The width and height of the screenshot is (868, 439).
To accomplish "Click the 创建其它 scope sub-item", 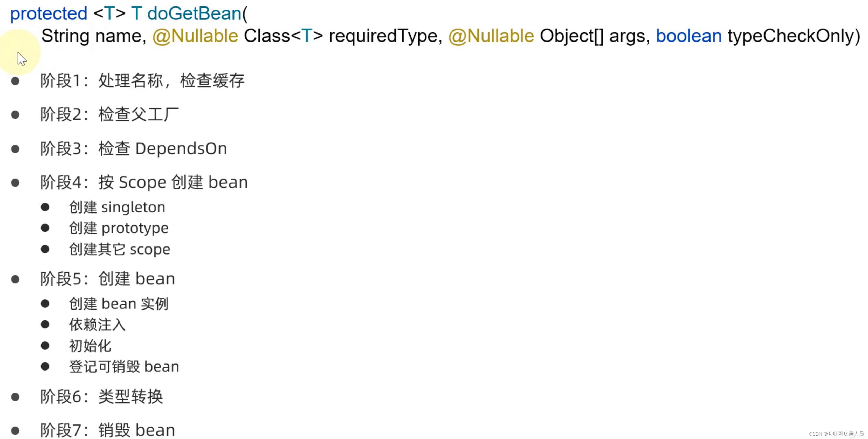I will (x=120, y=250).
